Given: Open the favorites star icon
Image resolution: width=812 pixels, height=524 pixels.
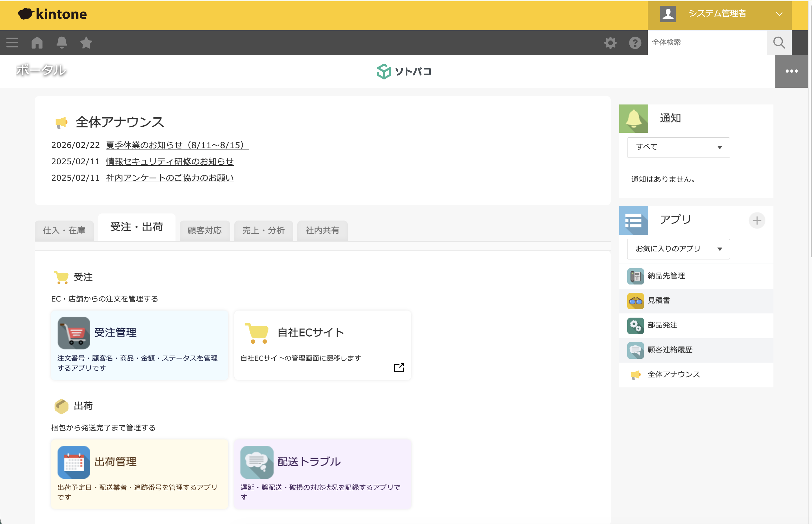Looking at the screenshot, I should point(86,42).
